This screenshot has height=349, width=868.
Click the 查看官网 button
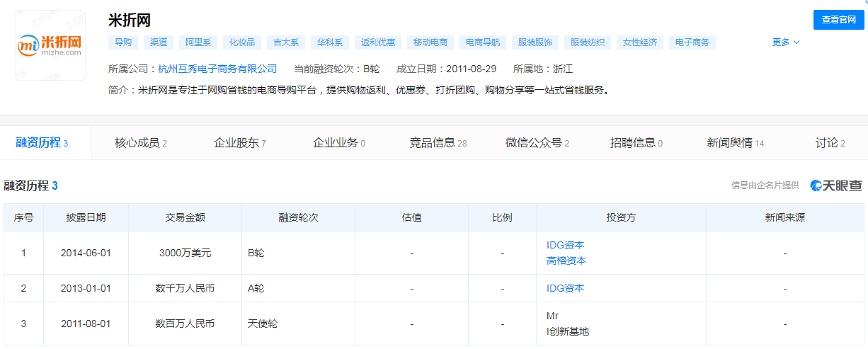838,20
